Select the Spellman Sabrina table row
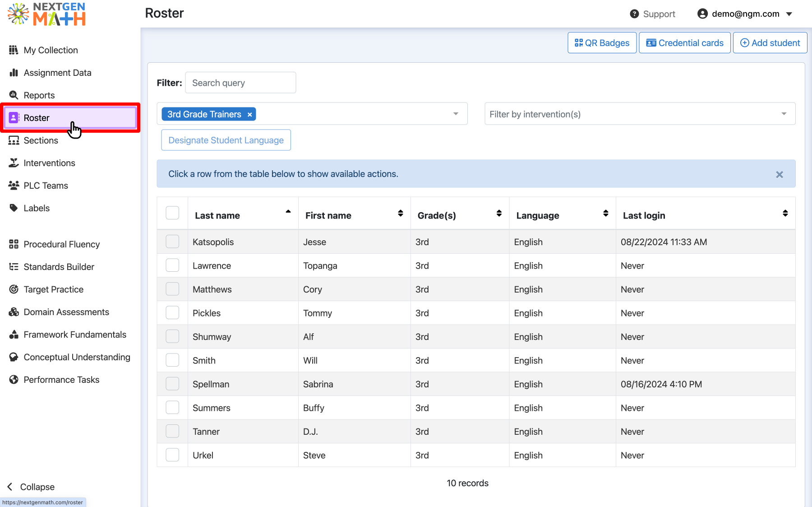The height and width of the screenshot is (507, 812). click(x=476, y=384)
